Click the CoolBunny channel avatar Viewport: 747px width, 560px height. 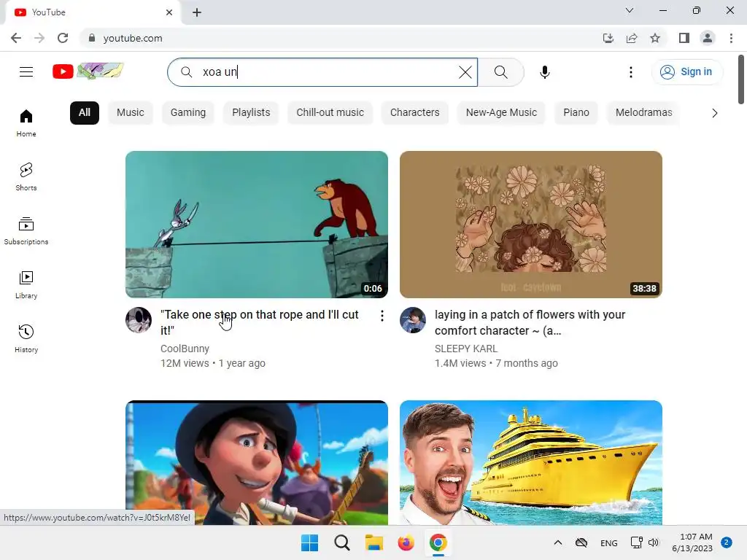pyautogui.click(x=139, y=320)
